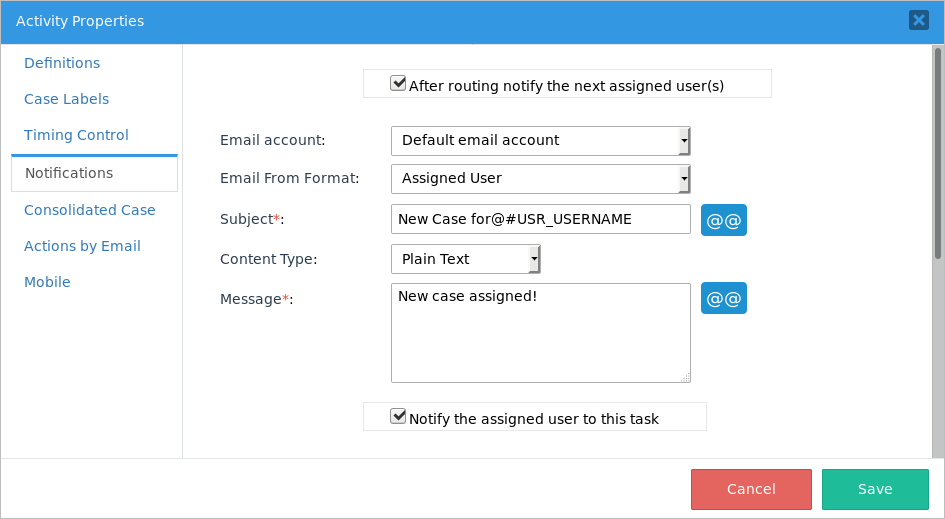This screenshot has width=945, height=519.
Task: Open the Content Type dropdown
Action: coord(465,259)
